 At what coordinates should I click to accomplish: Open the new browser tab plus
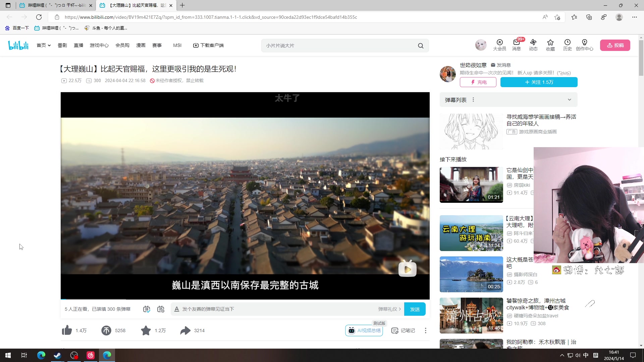(182, 5)
